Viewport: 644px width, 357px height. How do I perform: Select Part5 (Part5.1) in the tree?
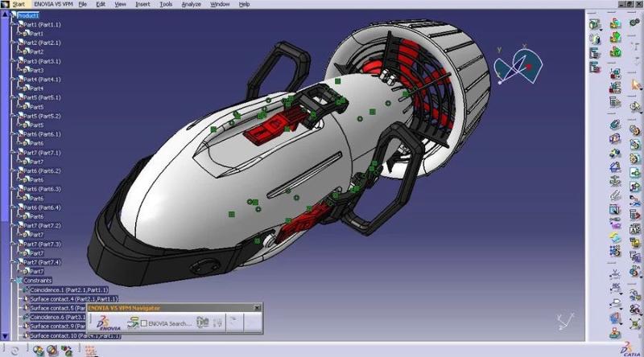click(x=42, y=97)
